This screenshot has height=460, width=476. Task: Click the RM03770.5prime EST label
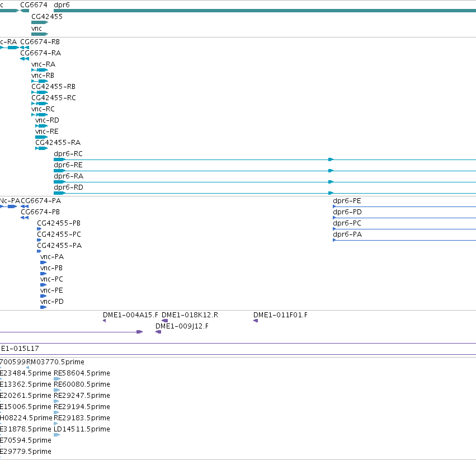pyautogui.click(x=55, y=362)
